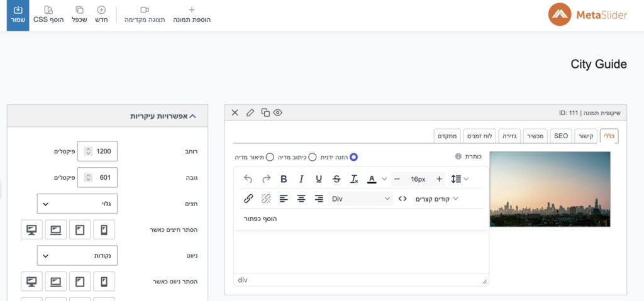Toggle hide navigation on smartphone
Viewport: 644px width, 301px height.
coord(104,282)
